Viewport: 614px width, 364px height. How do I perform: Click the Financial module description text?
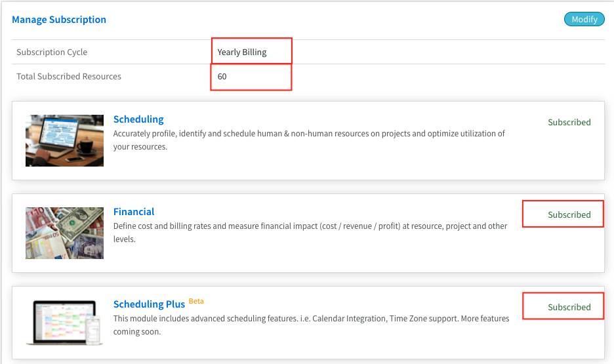point(310,232)
